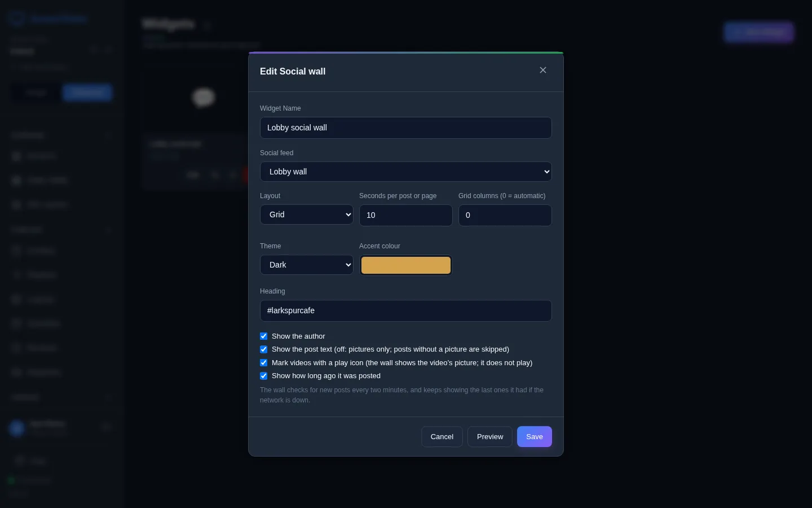The height and width of the screenshot is (508, 812).
Task: Click the blurred blue avatar circle in sidebar
Action: coord(17,428)
